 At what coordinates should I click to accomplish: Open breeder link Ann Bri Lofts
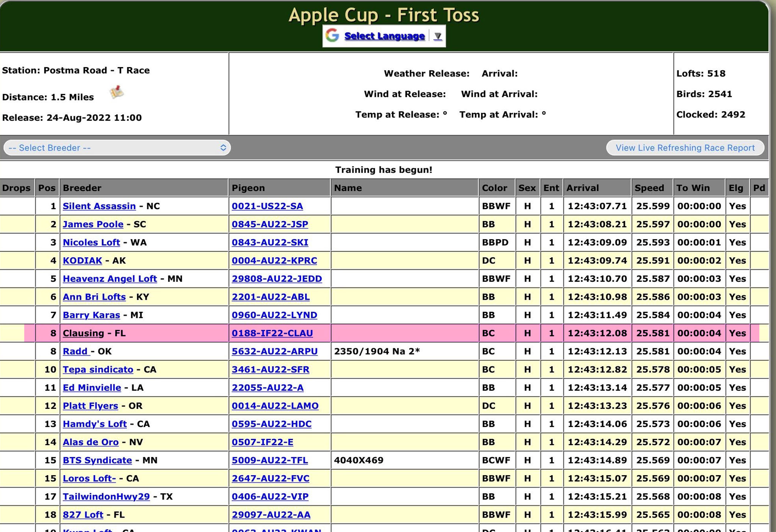coord(94,297)
